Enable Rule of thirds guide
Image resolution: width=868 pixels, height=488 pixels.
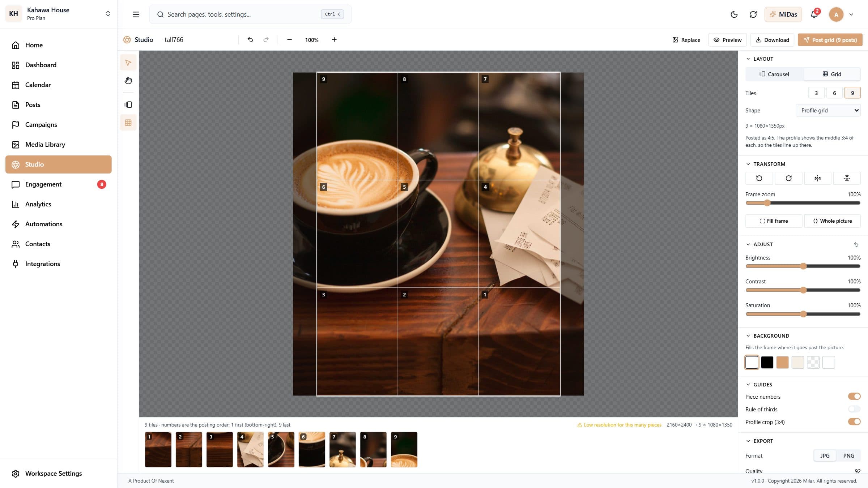pyautogui.click(x=854, y=409)
